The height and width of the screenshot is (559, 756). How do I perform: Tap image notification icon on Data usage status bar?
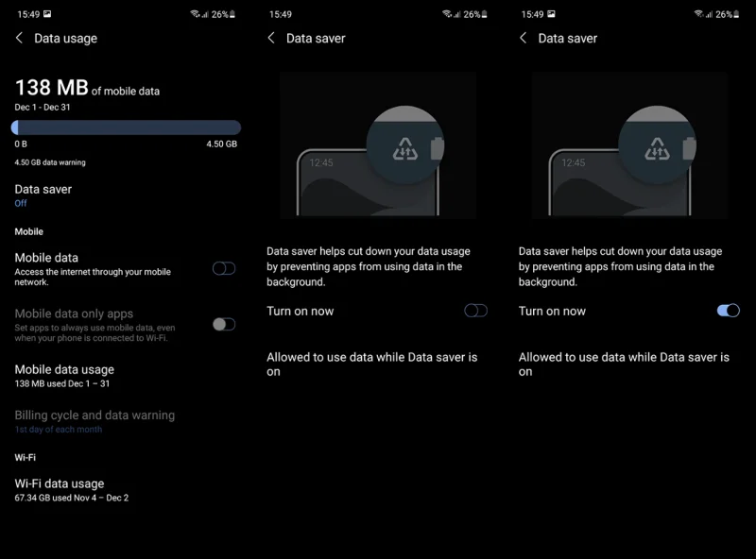click(x=47, y=14)
